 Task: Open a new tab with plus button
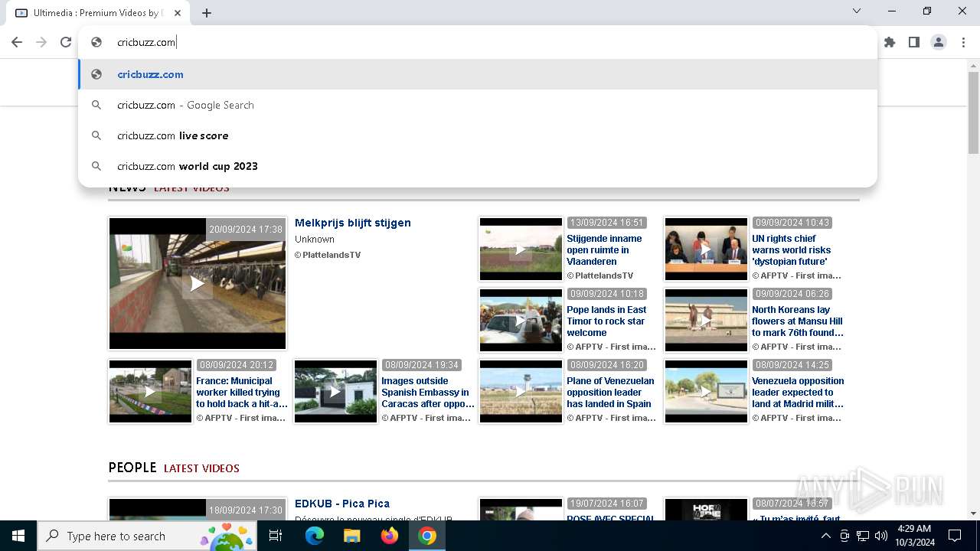207,13
